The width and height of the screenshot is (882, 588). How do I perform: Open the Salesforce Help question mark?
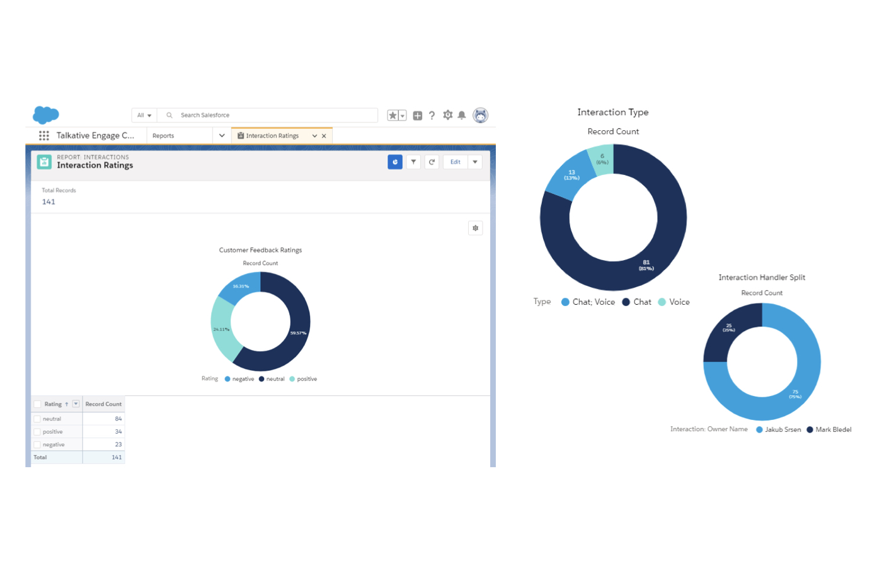coord(432,115)
